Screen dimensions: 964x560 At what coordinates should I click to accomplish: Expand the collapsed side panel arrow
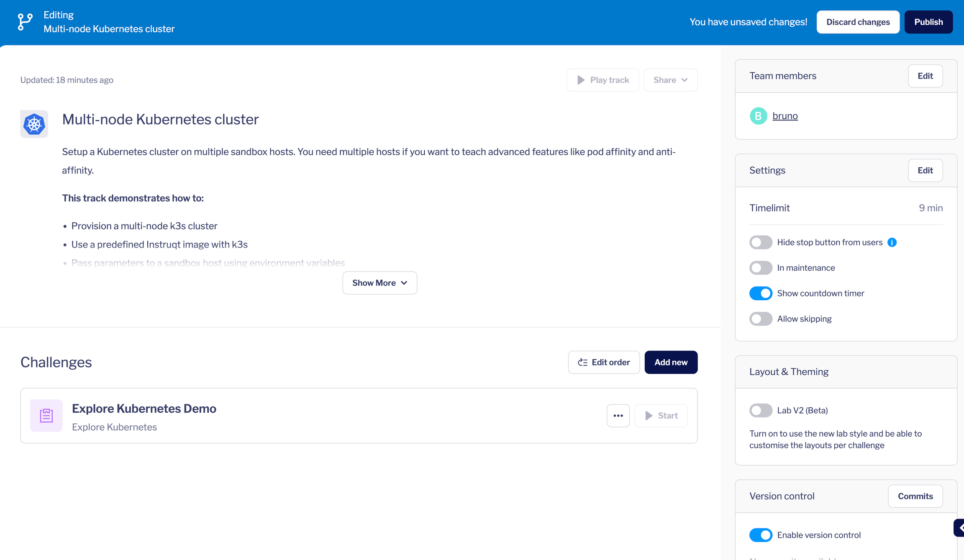coord(959,528)
